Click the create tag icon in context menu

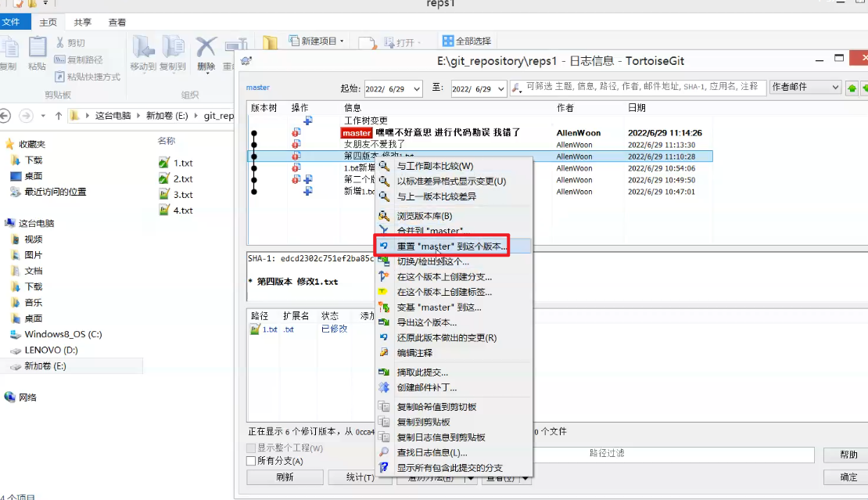coord(384,292)
